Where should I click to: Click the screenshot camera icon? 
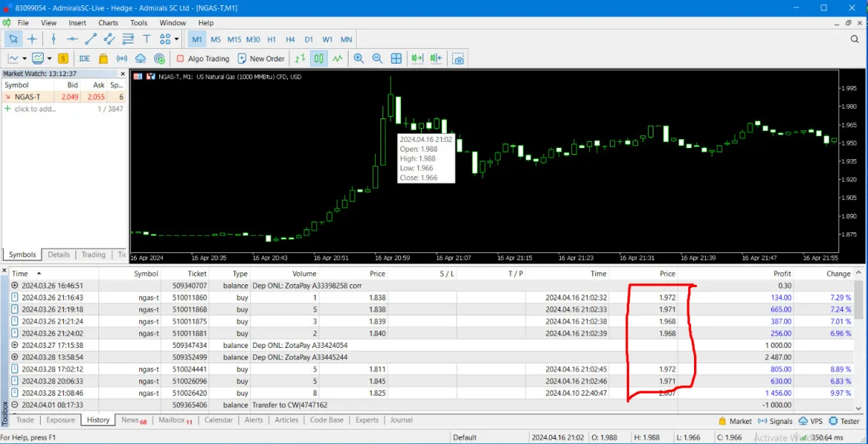(458, 58)
